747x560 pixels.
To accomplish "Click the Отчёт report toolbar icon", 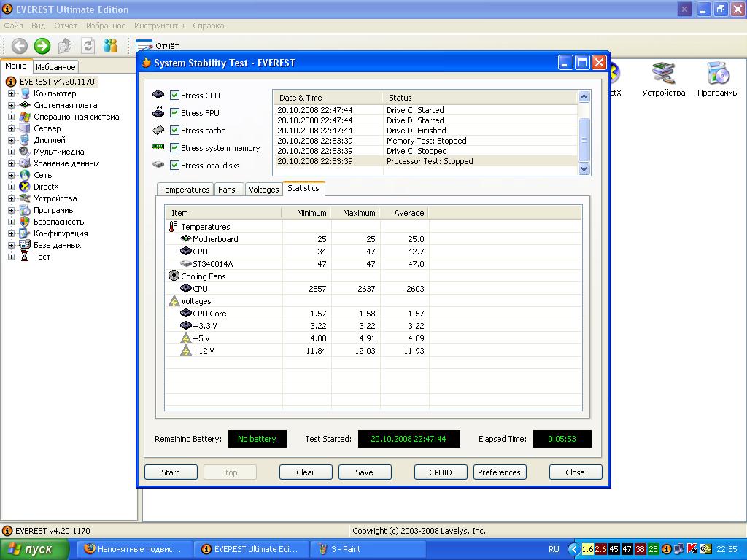I will [144, 46].
